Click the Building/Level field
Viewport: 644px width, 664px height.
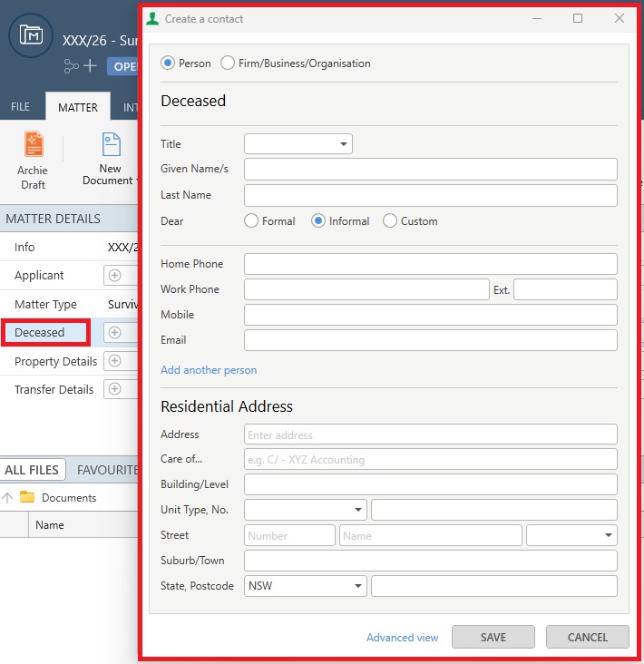pos(431,484)
